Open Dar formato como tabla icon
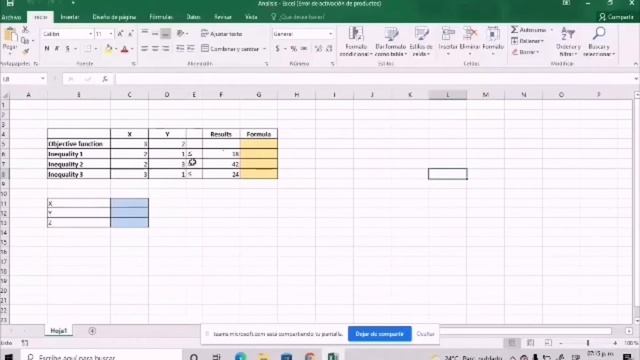 click(x=391, y=34)
